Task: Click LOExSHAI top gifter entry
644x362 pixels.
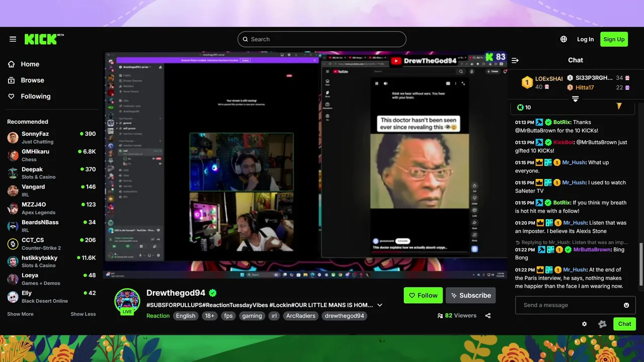Action: [x=542, y=82]
